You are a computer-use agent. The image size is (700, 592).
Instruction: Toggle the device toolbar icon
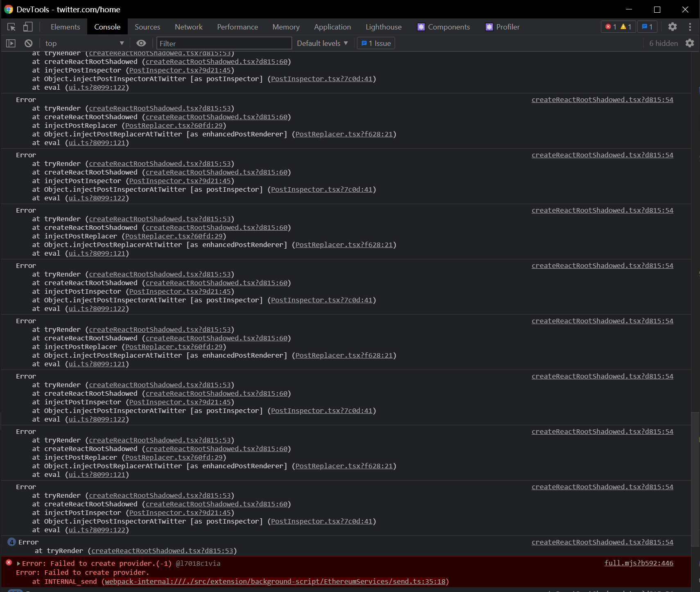click(x=28, y=27)
